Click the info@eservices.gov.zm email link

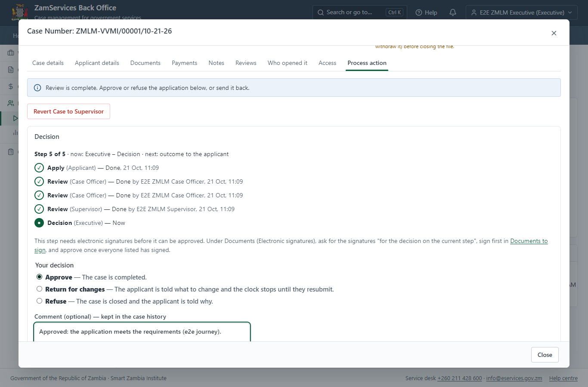[514, 378]
